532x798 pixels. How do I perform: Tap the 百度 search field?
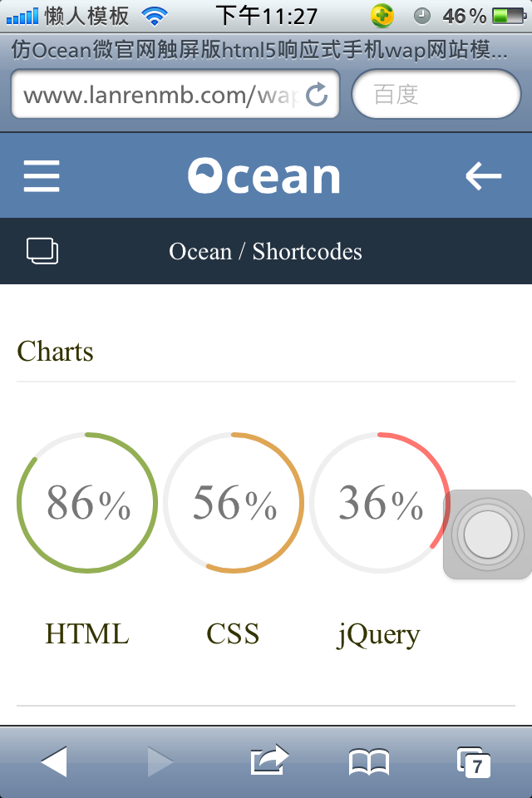tap(436, 95)
